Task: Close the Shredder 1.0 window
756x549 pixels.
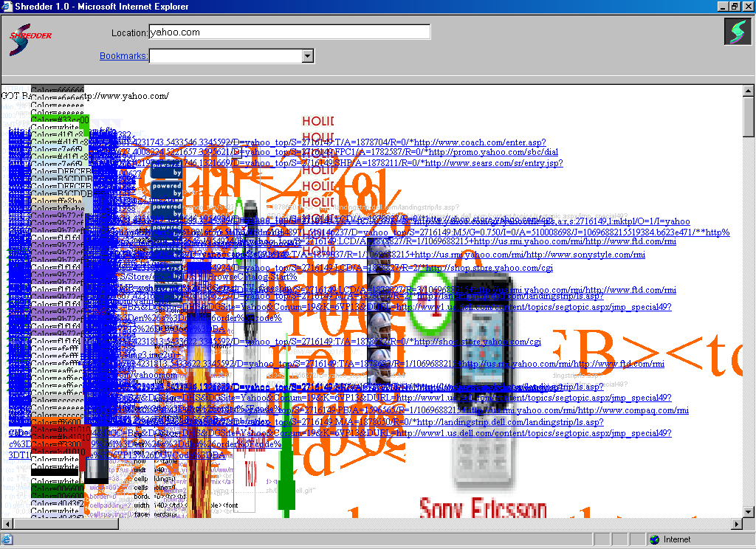Action: pos(748,6)
